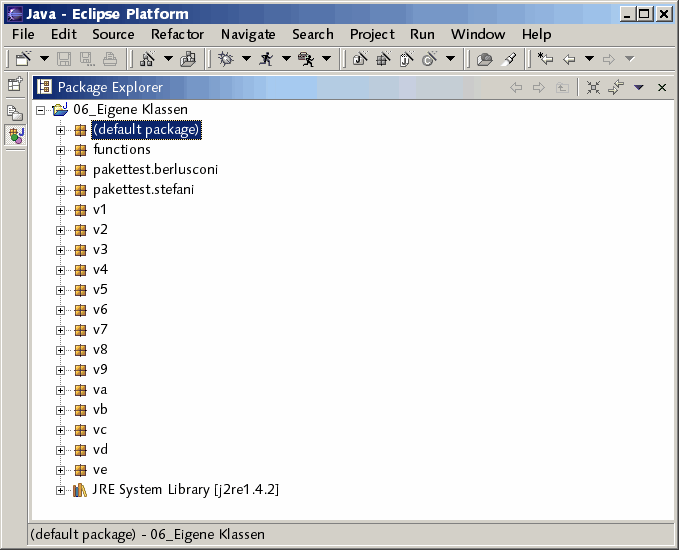Click the Collapse All icon in Package Explorer

pos(593,88)
